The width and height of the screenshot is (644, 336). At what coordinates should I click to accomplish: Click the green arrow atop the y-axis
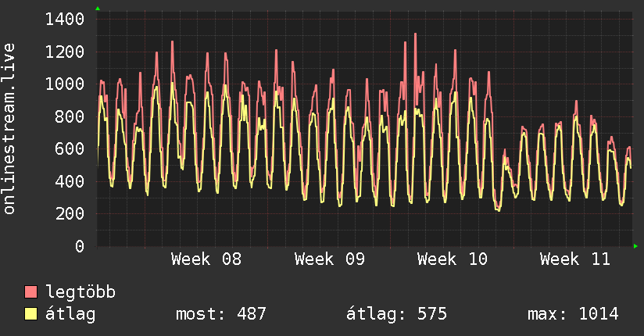coord(98,9)
